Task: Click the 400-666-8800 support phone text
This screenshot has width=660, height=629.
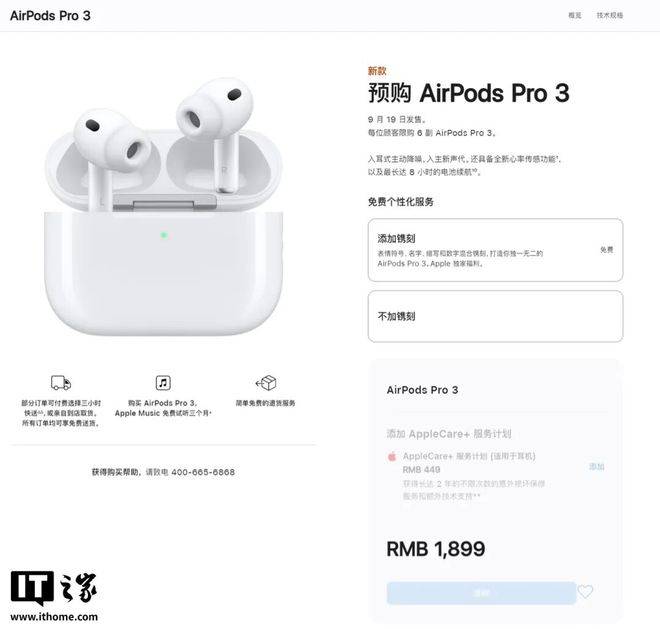Action: (x=203, y=472)
